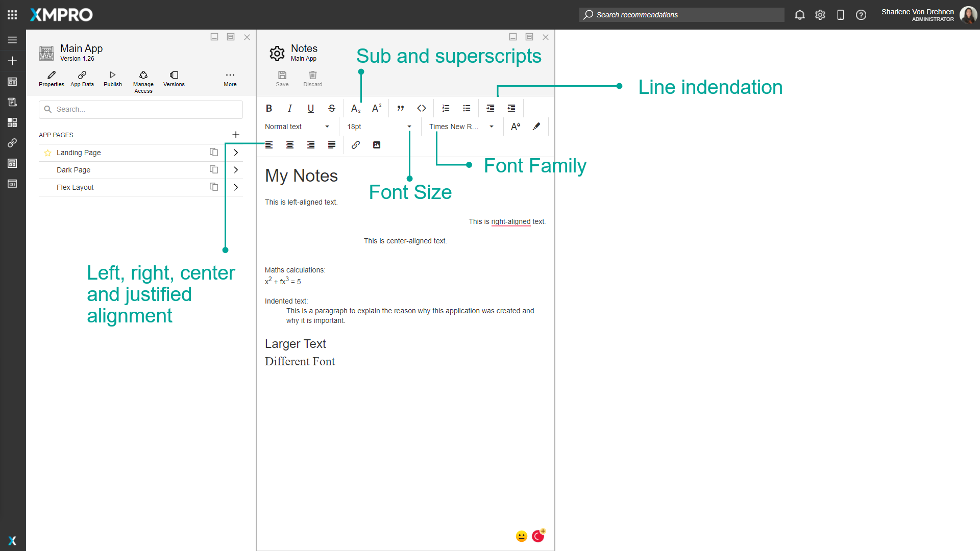This screenshot has height=551, width=980.
Task: Open the font size dropdown showing 18pt
Action: [x=379, y=126]
